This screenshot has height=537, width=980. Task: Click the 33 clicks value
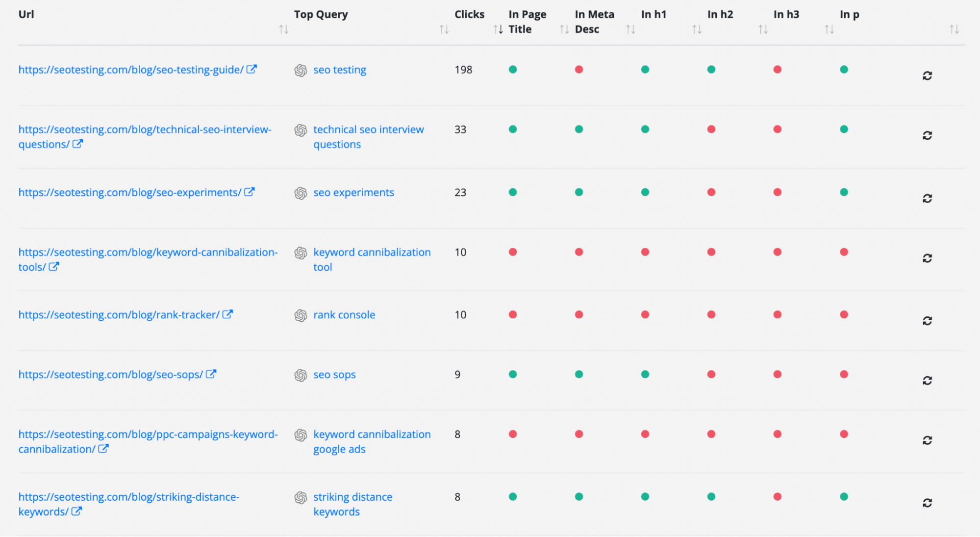[x=460, y=130]
